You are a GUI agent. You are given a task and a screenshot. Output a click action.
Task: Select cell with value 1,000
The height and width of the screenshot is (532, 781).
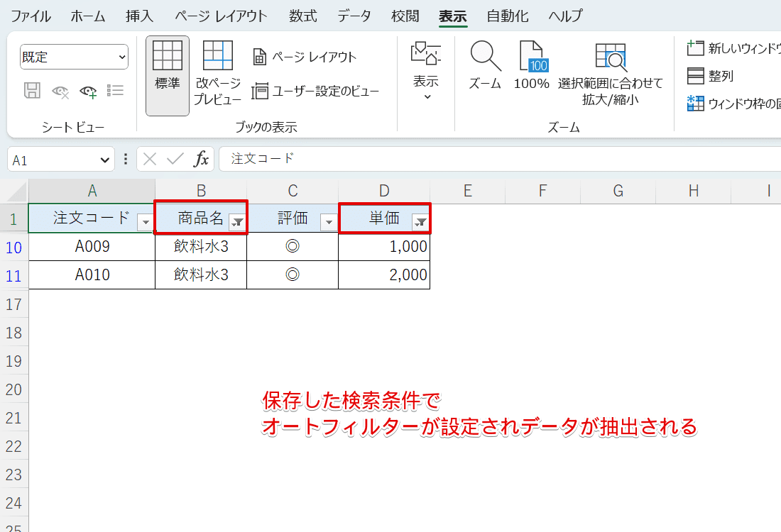point(384,247)
